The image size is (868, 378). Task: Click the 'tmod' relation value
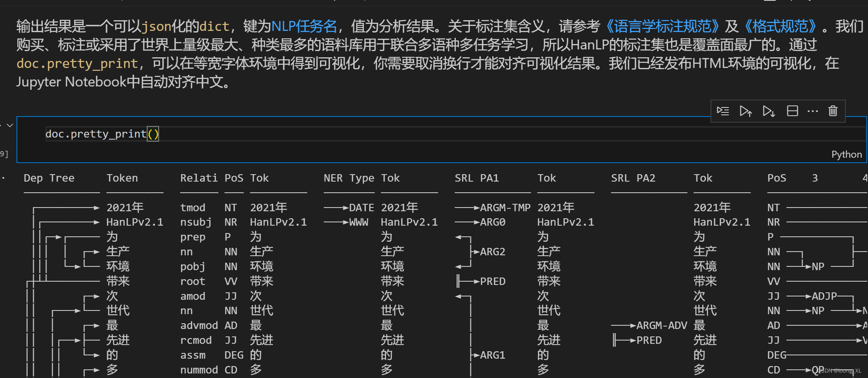point(192,208)
